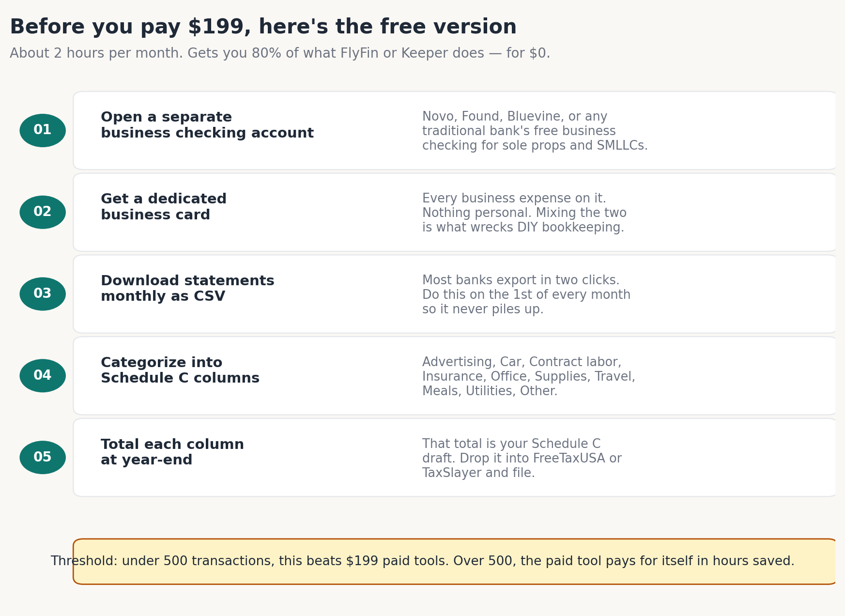845x616 pixels.
Task: Click the FreeTaxUSA or TaxSlayer description text
Action: coord(522,458)
